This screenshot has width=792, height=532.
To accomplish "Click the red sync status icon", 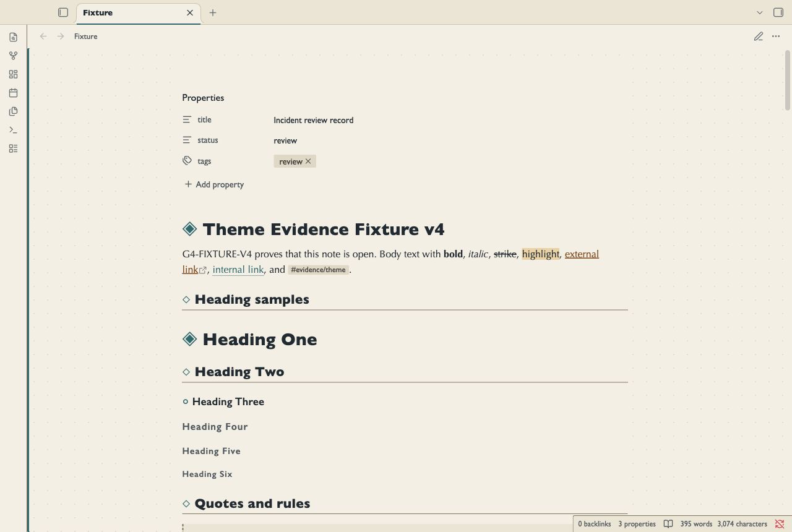I will pyautogui.click(x=780, y=524).
